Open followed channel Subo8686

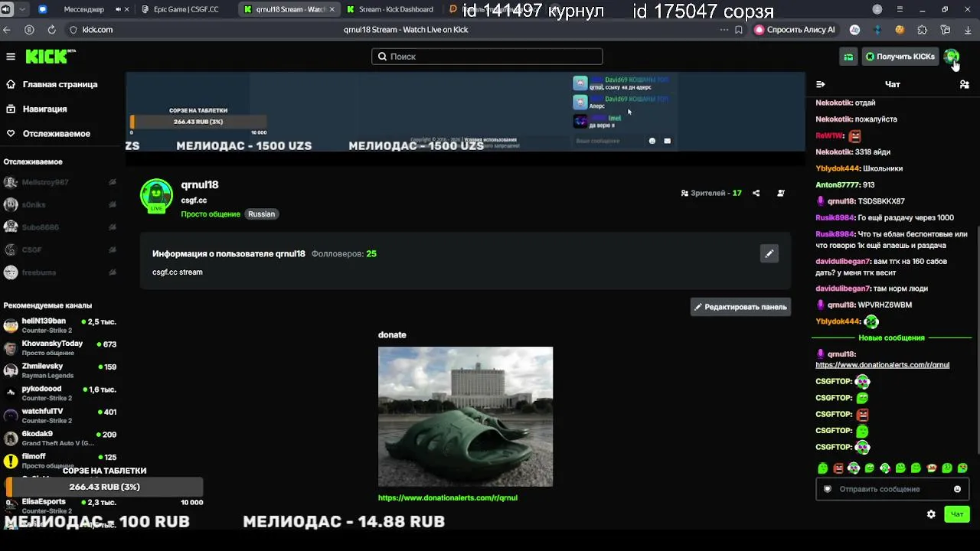(x=61, y=227)
